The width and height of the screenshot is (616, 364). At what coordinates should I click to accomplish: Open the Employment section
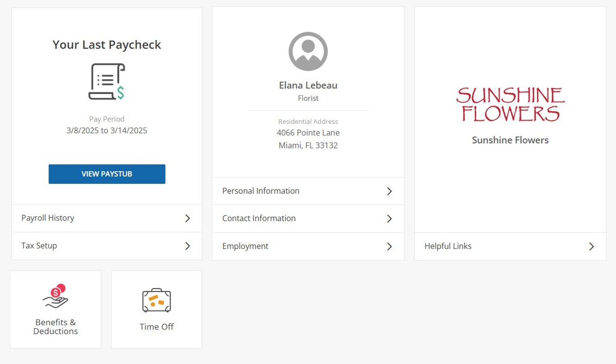click(x=308, y=246)
